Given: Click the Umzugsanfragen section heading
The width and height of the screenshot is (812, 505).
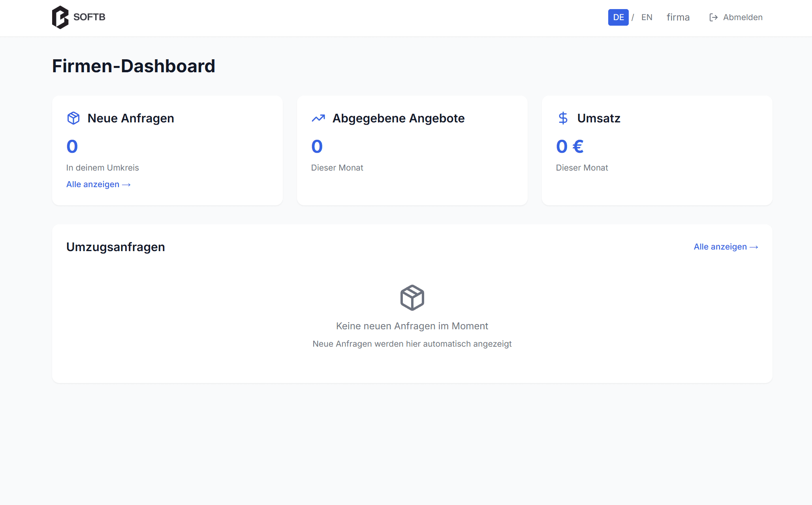Looking at the screenshot, I should point(115,247).
